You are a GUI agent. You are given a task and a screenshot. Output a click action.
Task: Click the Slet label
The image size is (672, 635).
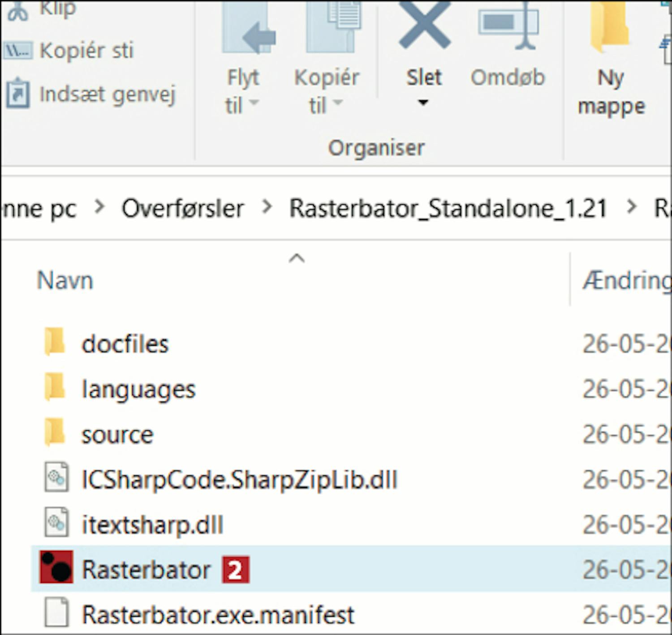point(424,77)
